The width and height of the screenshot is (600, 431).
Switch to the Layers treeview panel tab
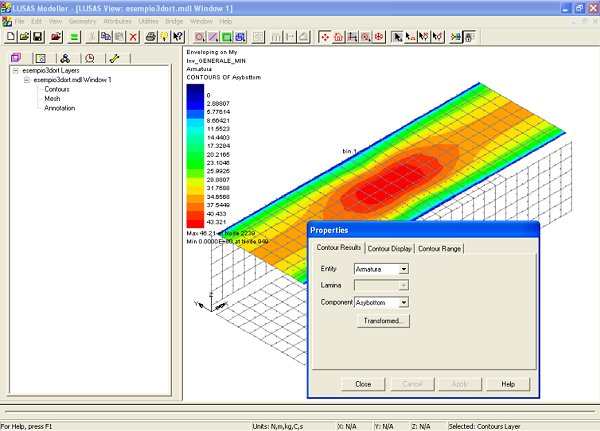click(16, 58)
